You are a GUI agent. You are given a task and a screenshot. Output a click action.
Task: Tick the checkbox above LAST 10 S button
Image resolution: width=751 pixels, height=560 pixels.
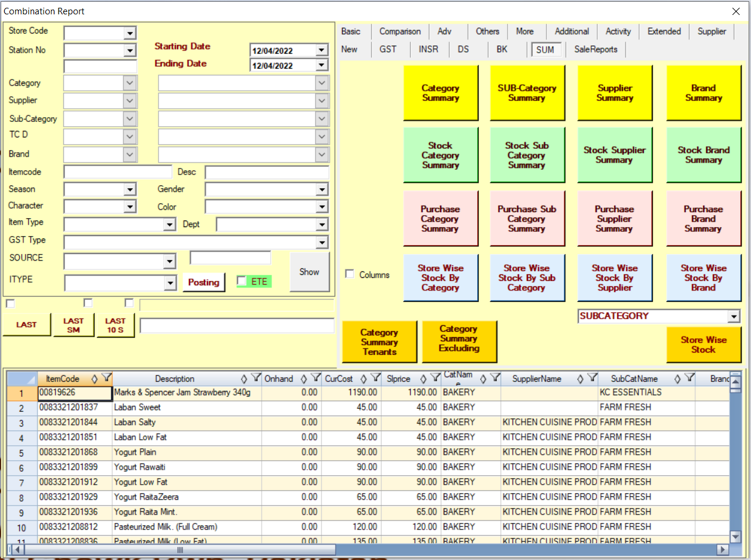point(129,303)
